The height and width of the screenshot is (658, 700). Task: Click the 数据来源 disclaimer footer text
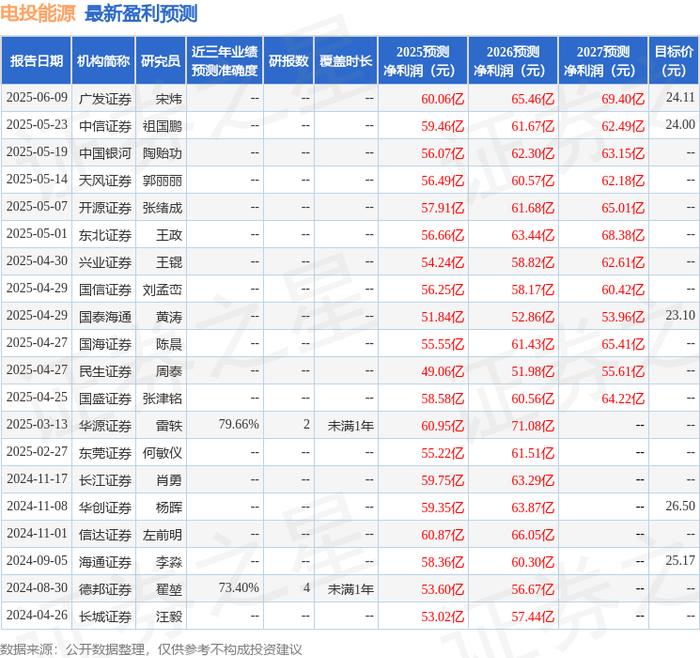(x=151, y=649)
